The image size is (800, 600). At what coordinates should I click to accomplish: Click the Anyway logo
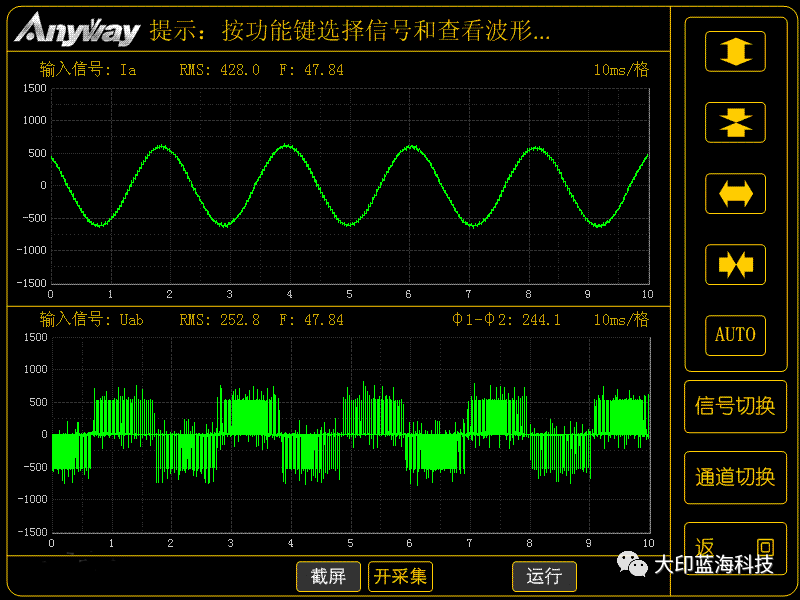click(x=77, y=29)
